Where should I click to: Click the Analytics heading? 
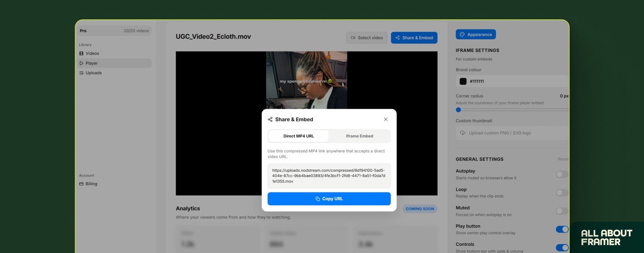[188, 208]
